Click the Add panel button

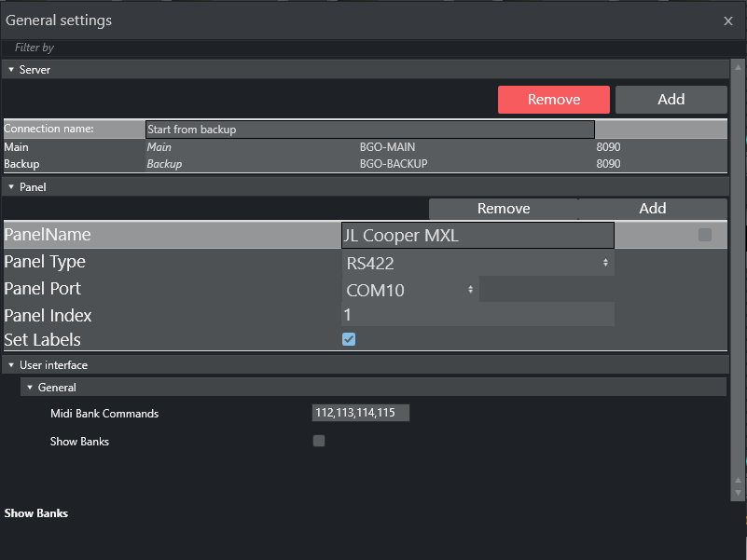652,209
